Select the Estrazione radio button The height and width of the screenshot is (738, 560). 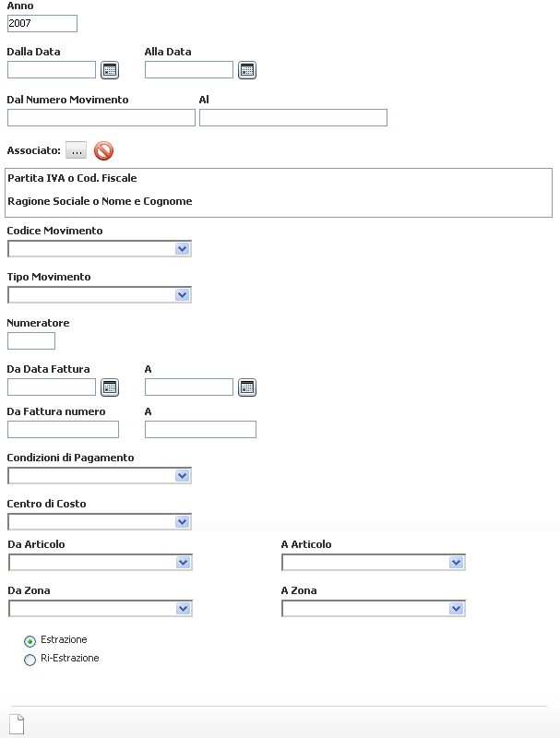point(30,641)
